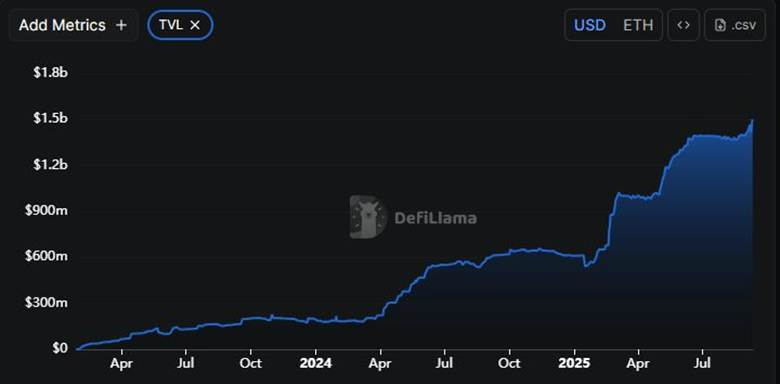This screenshot has height=384, width=780.
Task: Select the 2025 label on the time axis
Action: pyautogui.click(x=574, y=363)
